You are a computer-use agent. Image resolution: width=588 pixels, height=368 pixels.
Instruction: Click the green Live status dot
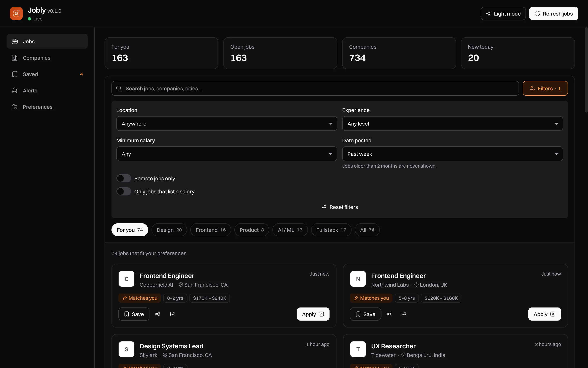(29, 19)
